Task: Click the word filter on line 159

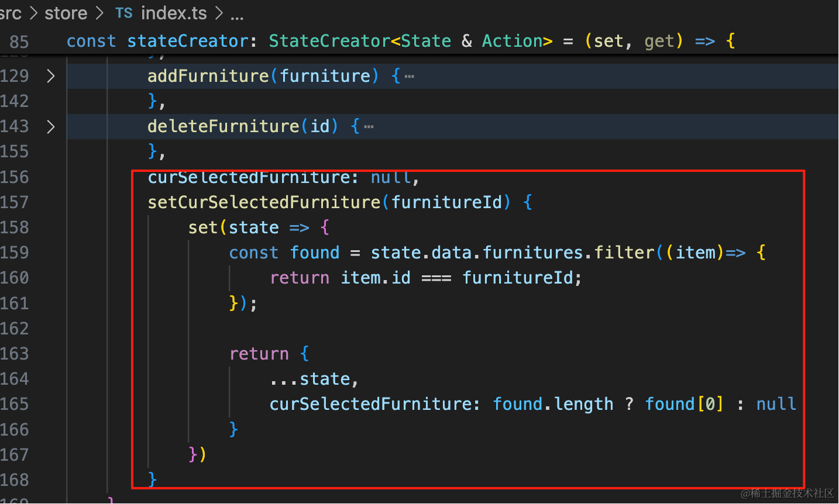Action: (624, 253)
